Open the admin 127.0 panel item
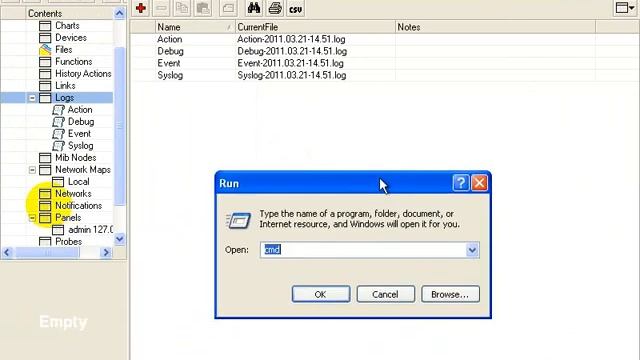Image resolution: width=640 pixels, height=360 pixels. tap(90, 230)
